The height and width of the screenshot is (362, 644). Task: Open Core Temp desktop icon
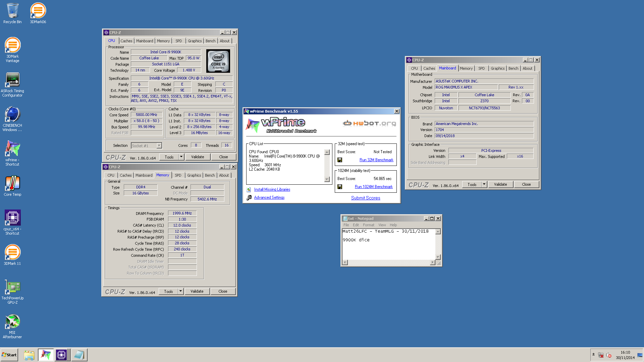coord(12,186)
